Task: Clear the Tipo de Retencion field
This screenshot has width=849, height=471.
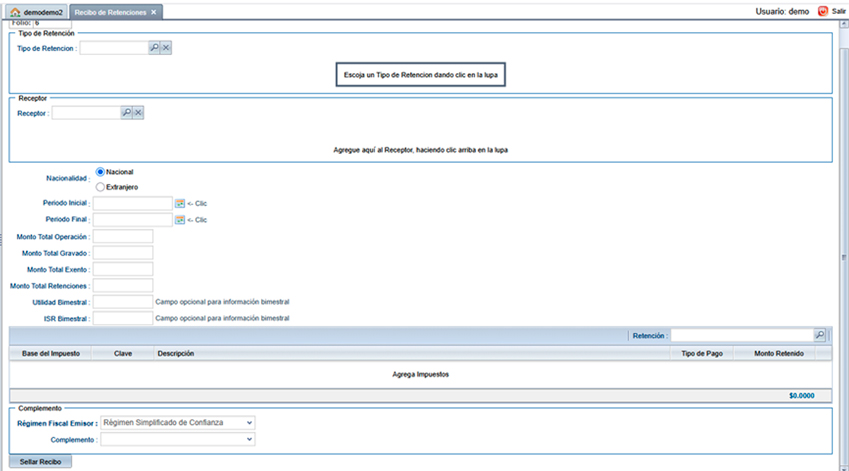Action: pos(167,48)
